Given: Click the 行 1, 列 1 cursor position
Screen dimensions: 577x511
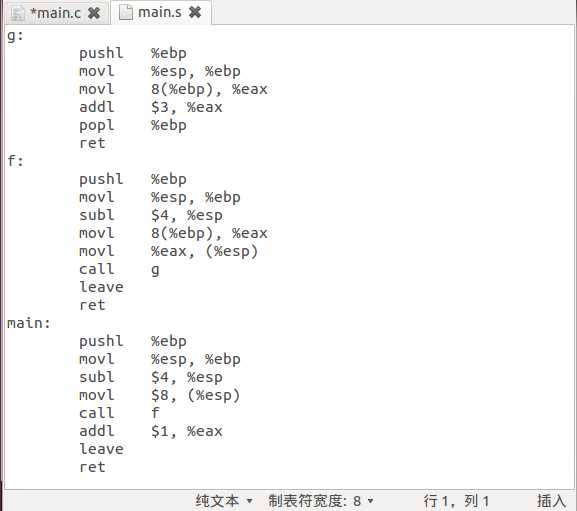Looking at the screenshot, I should tap(456, 501).
